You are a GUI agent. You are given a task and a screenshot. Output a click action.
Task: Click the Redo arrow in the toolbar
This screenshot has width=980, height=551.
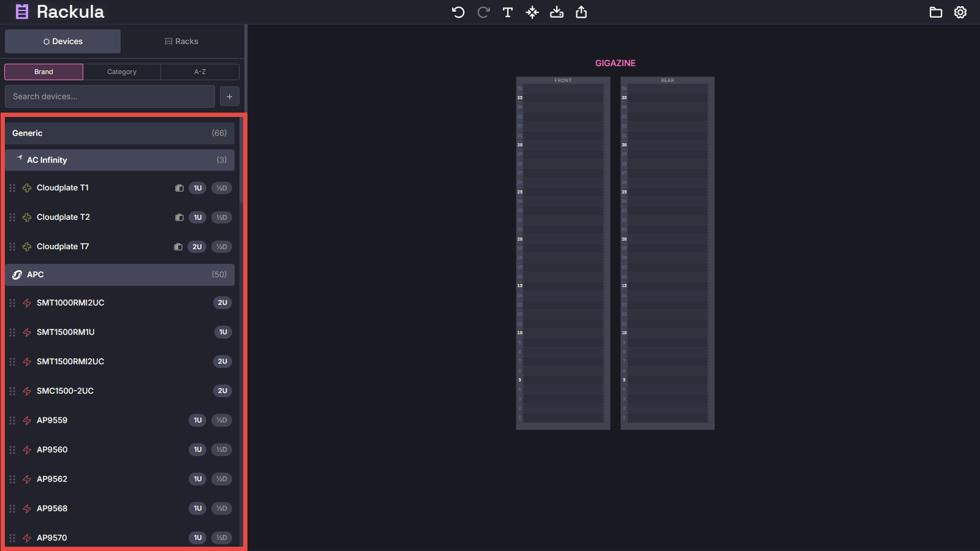pos(483,12)
